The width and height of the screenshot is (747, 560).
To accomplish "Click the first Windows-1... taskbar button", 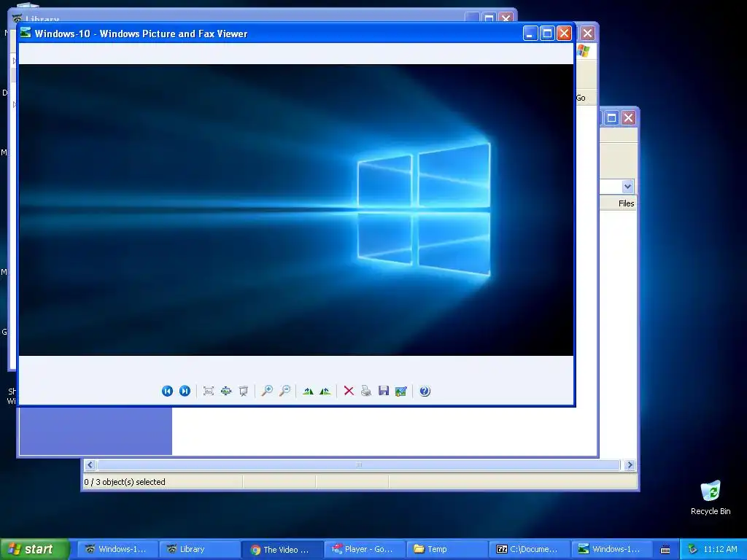I will (x=117, y=549).
